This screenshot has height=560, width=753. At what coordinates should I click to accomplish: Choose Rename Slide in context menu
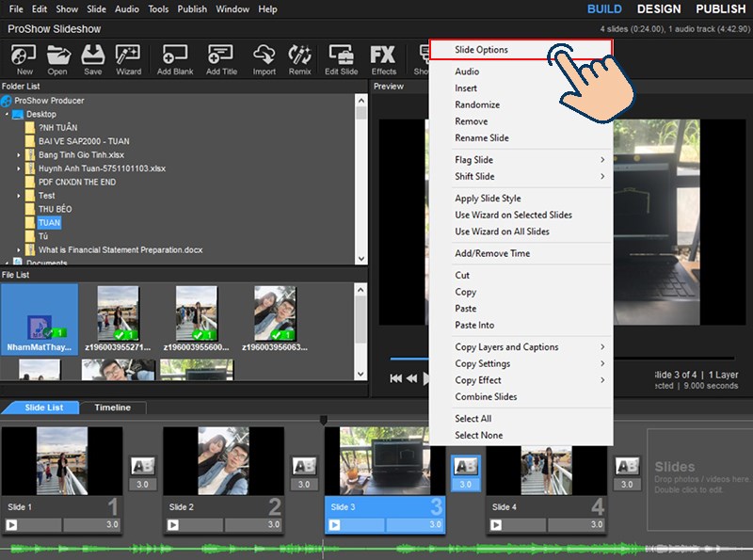click(x=521, y=137)
